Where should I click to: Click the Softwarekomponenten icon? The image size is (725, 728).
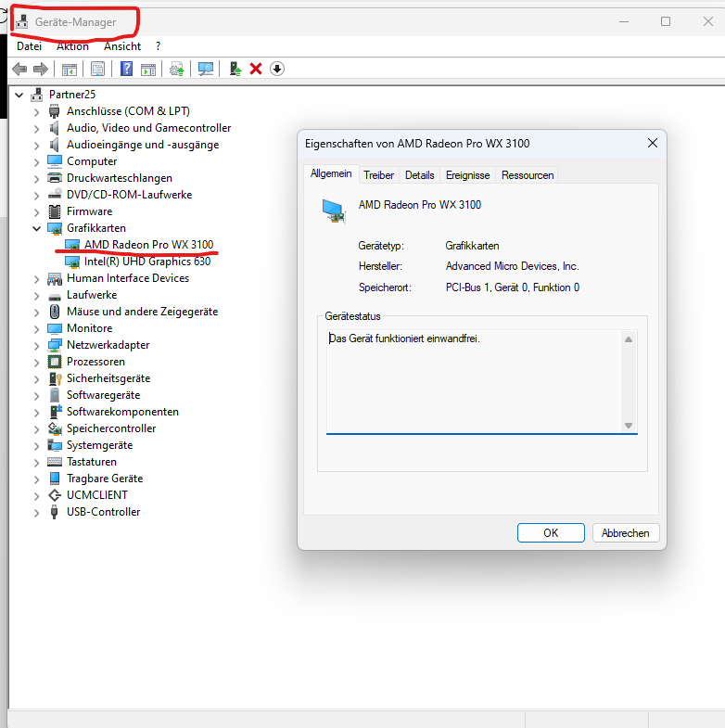[x=56, y=412]
